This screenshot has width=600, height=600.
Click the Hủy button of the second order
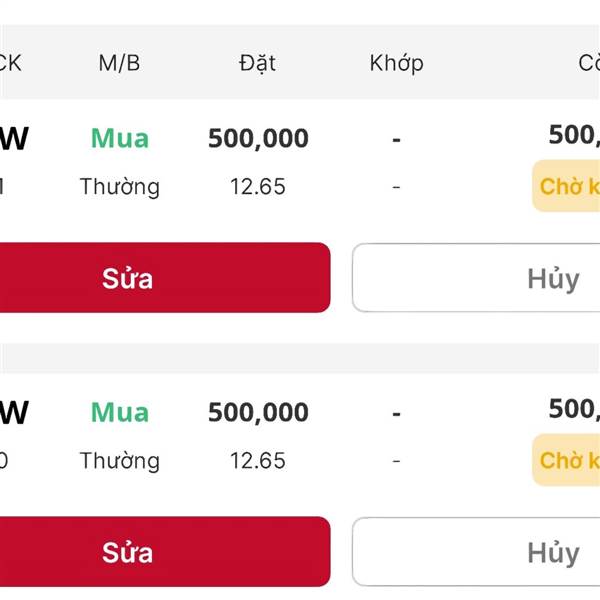476,552
